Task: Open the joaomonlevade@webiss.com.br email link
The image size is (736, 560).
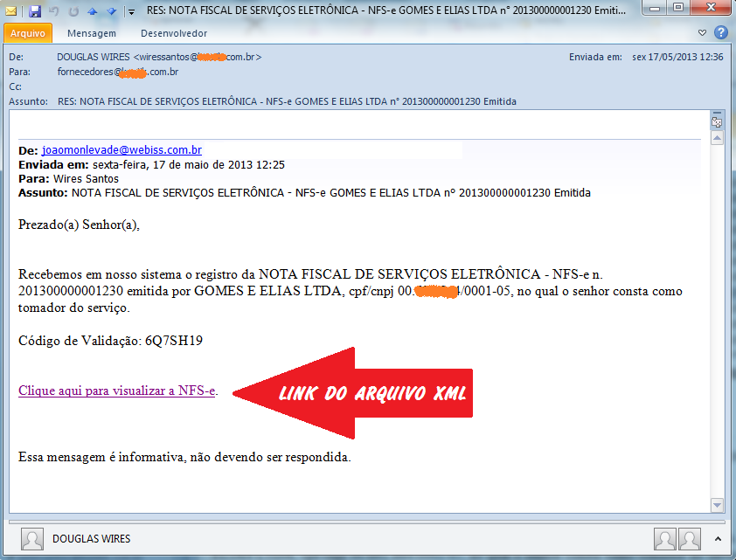Action: 122,150
